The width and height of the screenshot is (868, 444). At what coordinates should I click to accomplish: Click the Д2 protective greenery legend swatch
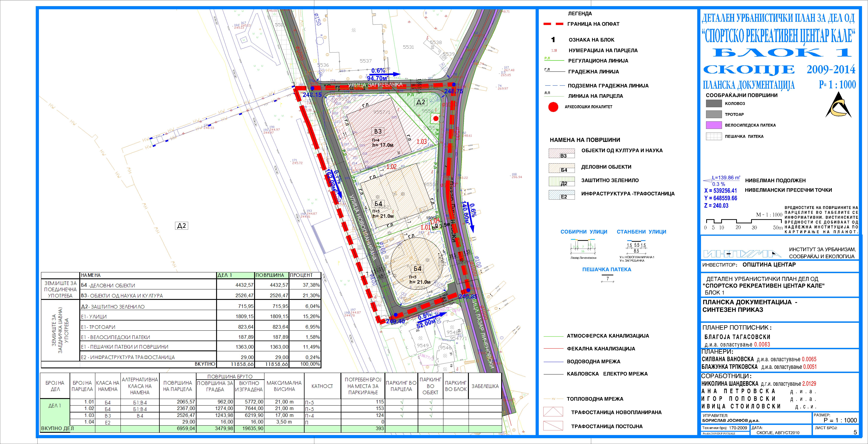[561, 181]
